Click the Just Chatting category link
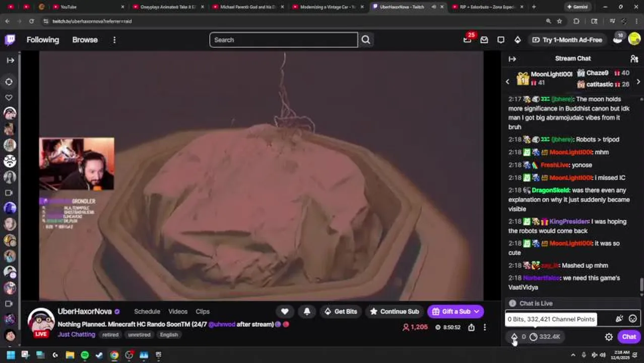Screen dimensions: 644x363 (76, 334)
